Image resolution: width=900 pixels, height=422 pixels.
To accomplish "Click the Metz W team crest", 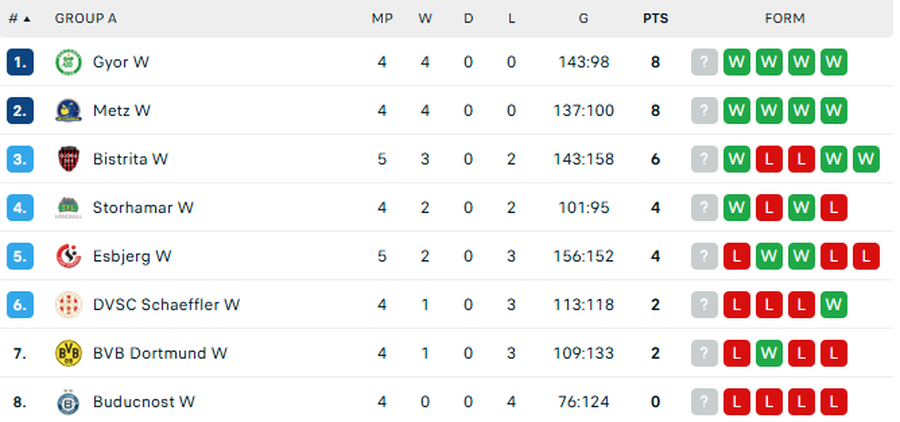I will [x=68, y=110].
